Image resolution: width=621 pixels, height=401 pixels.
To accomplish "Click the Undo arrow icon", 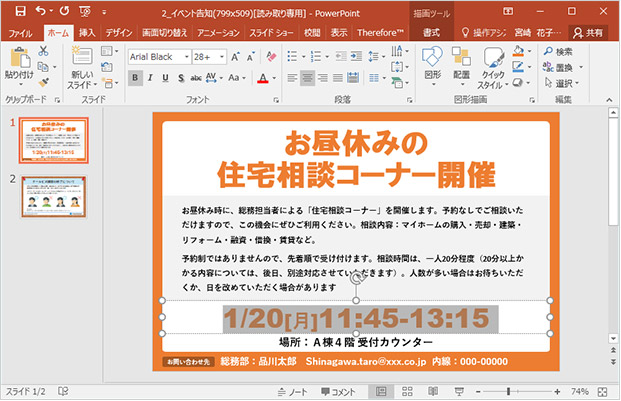I will pos(41,11).
